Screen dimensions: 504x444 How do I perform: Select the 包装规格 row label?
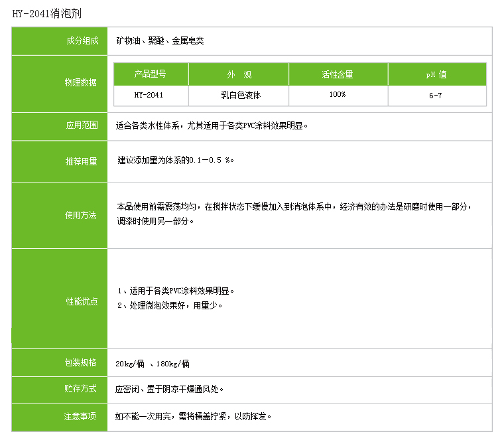pyautogui.click(x=81, y=363)
